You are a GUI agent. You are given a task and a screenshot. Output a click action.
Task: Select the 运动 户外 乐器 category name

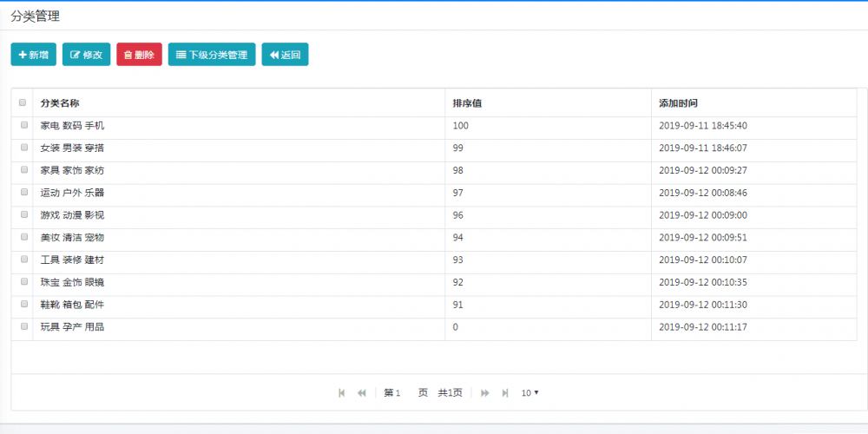click(x=73, y=194)
